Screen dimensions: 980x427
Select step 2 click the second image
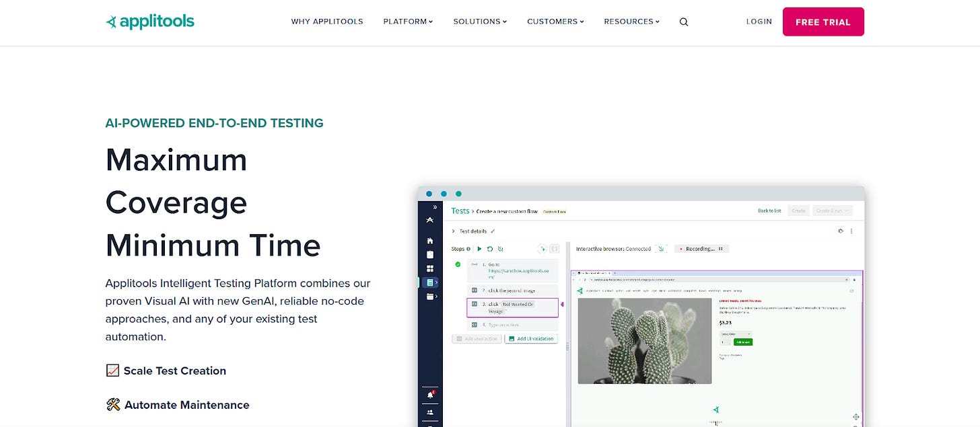click(513, 290)
